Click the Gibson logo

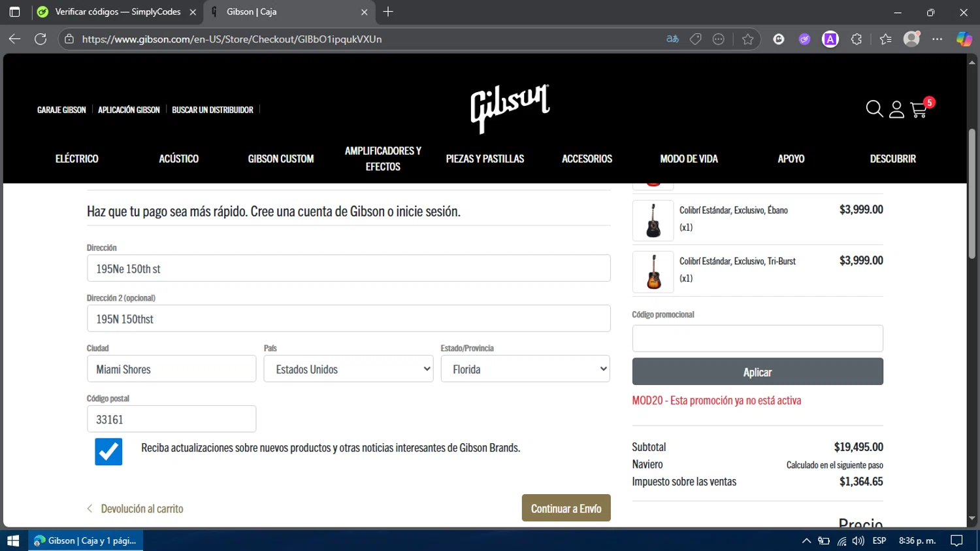click(x=510, y=109)
